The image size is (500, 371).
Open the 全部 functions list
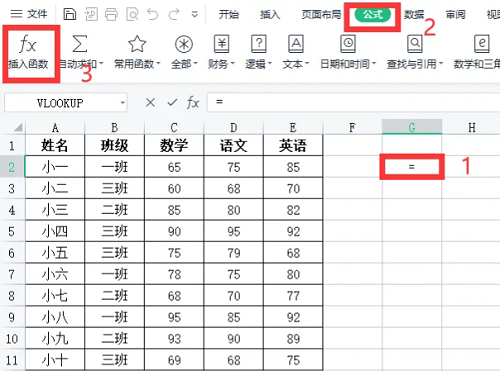(184, 53)
